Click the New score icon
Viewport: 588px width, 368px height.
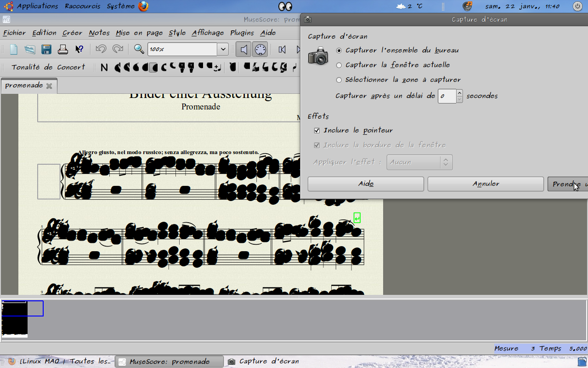pyautogui.click(x=14, y=49)
